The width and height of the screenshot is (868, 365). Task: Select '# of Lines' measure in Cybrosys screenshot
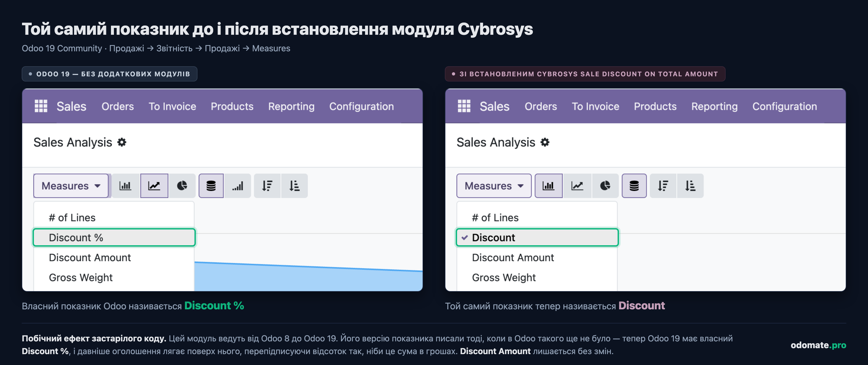coord(537,218)
